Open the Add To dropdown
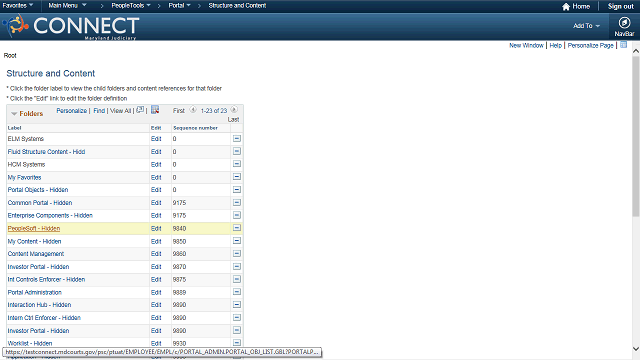Viewport: 640px width, 360px height. pyautogui.click(x=587, y=26)
